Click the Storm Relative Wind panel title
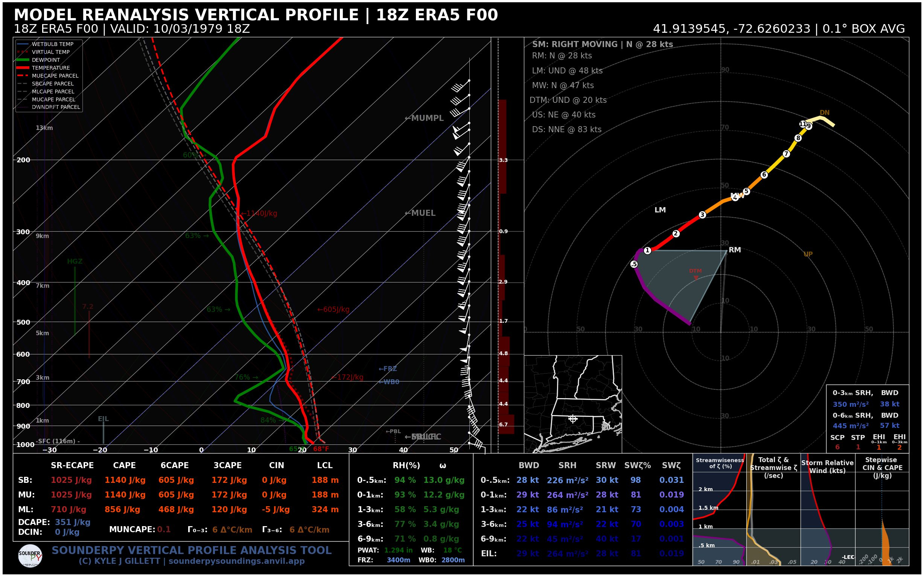 coord(827,466)
